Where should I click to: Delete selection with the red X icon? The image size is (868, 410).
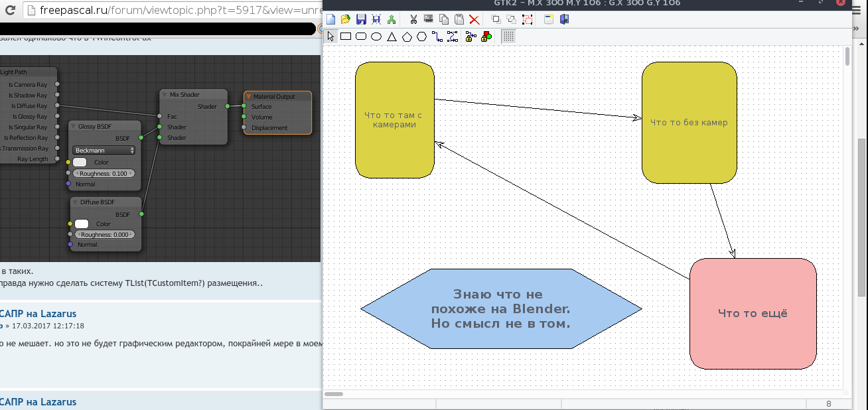tap(474, 19)
